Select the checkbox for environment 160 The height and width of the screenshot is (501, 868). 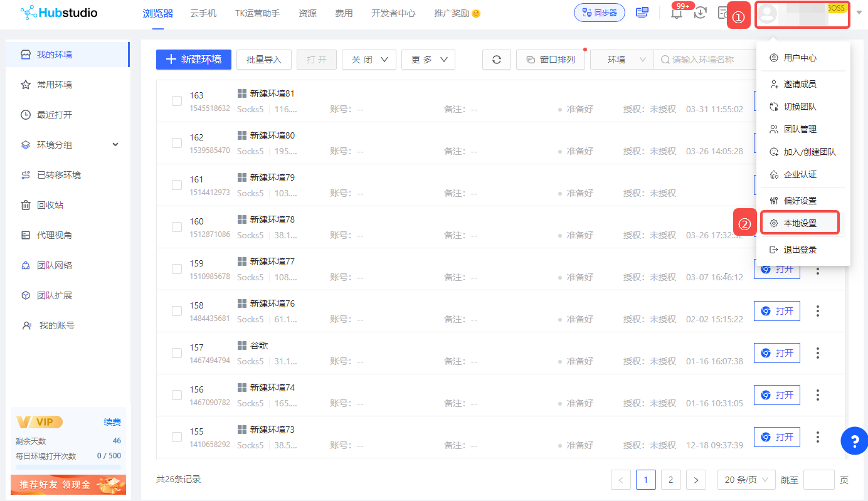tap(177, 227)
